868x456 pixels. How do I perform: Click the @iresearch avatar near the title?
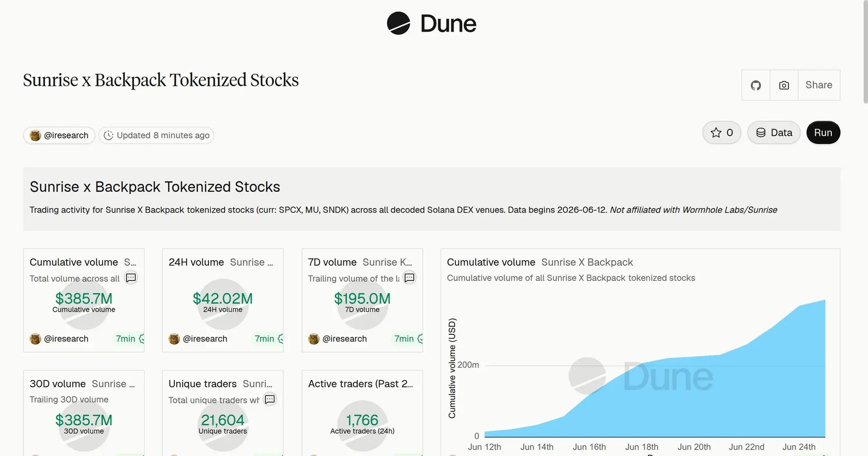tap(35, 135)
